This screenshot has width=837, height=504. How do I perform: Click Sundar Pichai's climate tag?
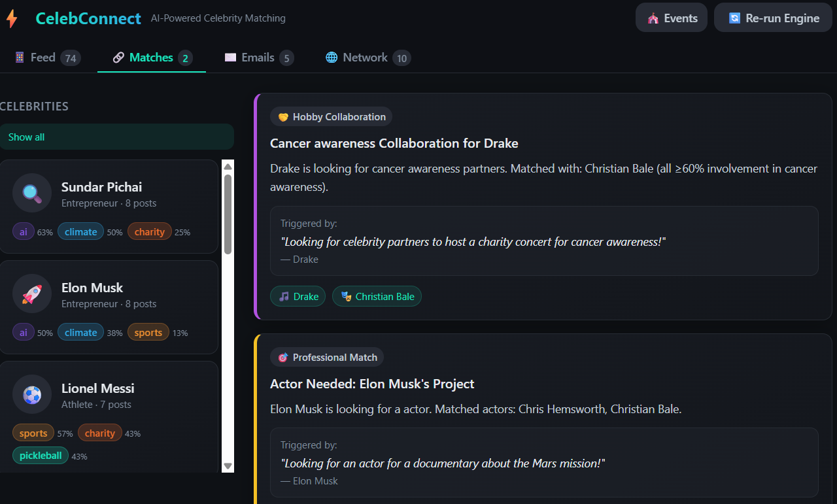[80, 232]
